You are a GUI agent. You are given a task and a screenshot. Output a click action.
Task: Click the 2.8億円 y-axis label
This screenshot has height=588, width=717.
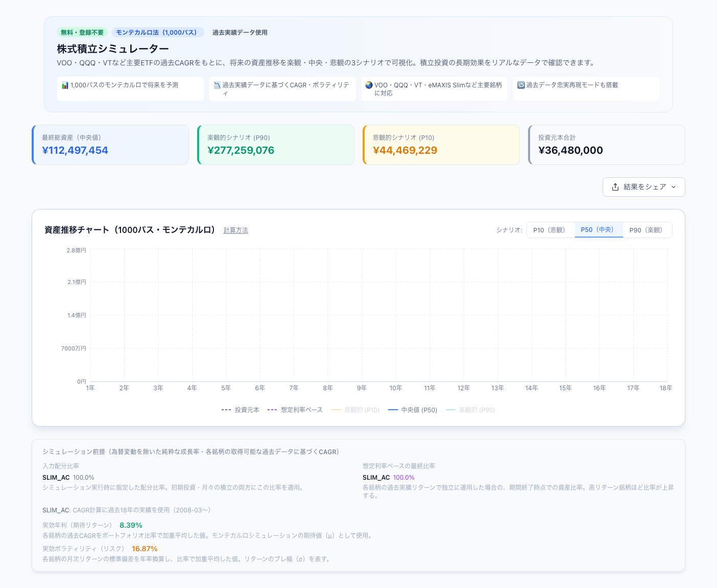[x=77, y=250]
